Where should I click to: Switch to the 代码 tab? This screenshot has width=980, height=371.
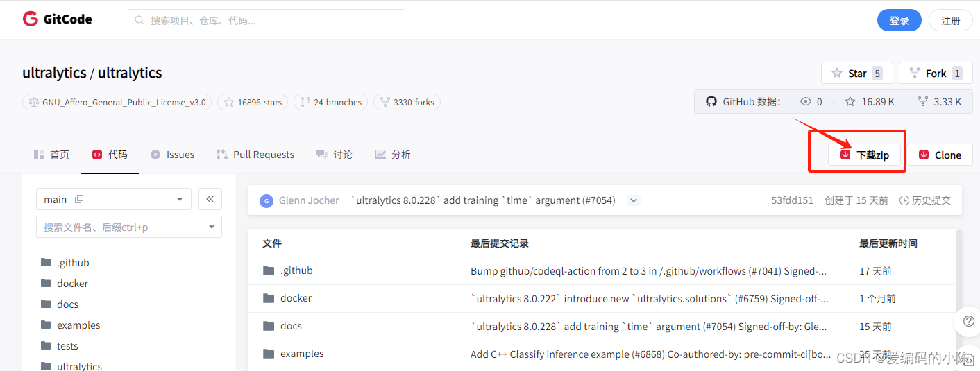(110, 155)
